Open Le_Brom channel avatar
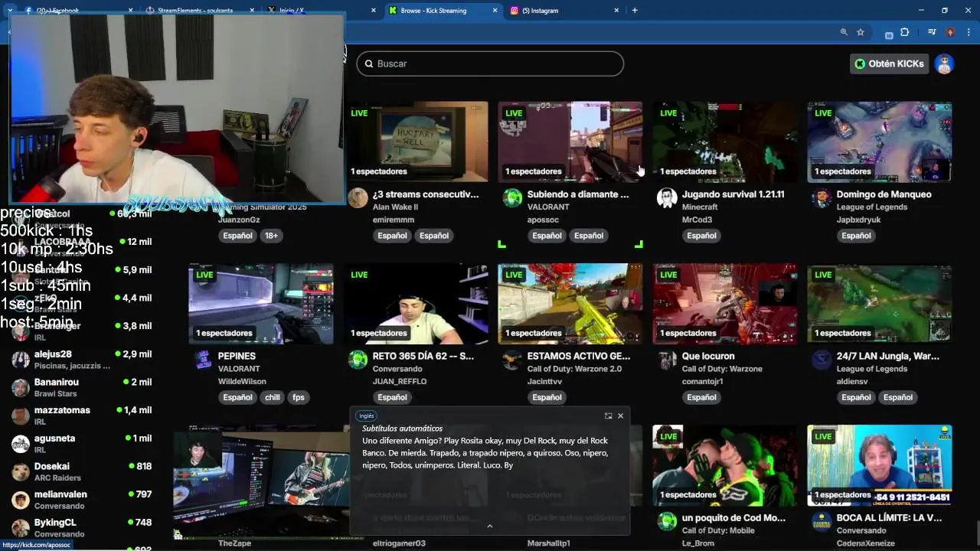This screenshot has width=980, height=551. click(667, 521)
